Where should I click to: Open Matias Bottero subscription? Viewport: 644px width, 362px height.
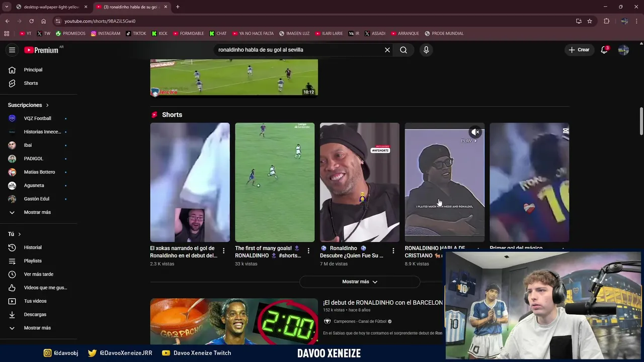[x=38, y=172]
